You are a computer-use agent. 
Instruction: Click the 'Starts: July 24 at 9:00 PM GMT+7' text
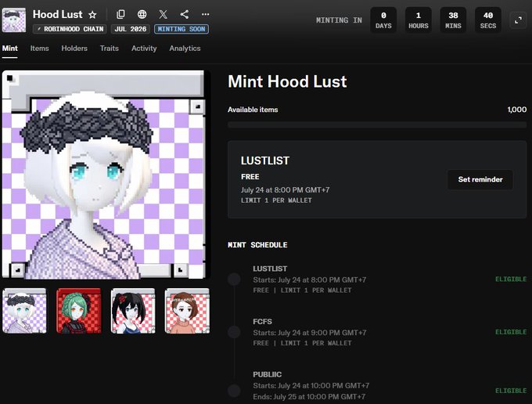(310, 333)
